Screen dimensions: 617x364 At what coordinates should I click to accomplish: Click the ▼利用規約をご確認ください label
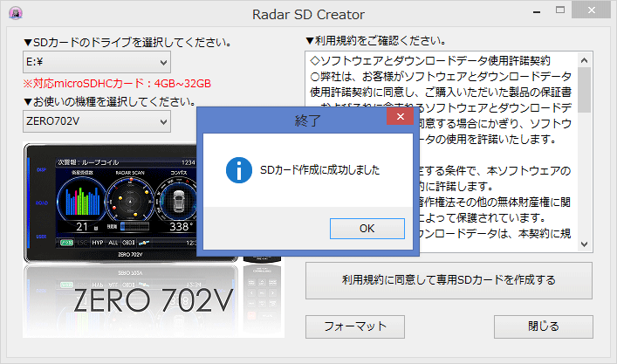click(x=376, y=40)
